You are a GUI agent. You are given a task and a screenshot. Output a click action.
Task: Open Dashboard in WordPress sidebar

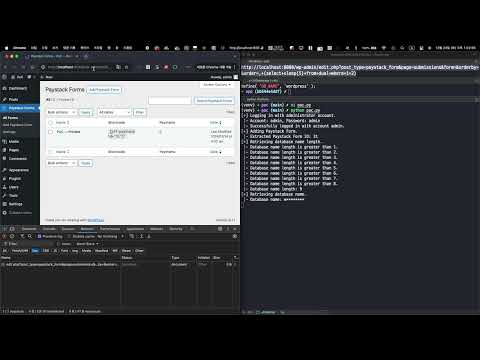tap(17, 88)
